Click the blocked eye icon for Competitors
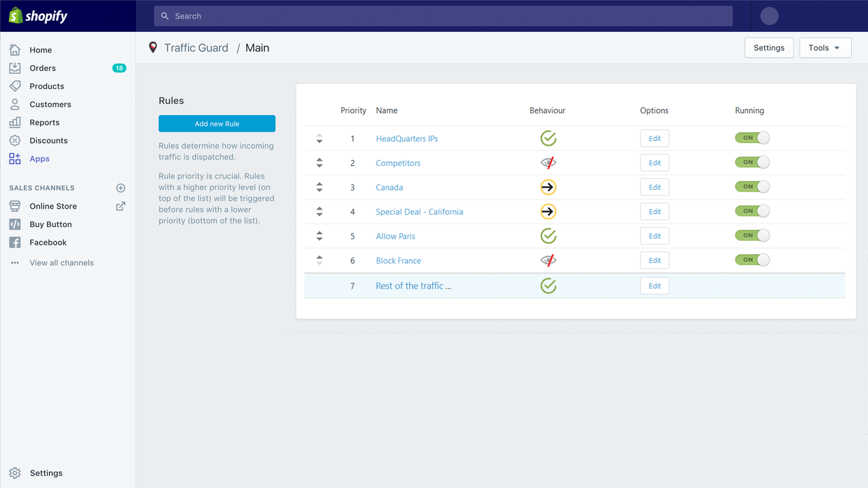Screen dimensions: 868x488 (x=548, y=163)
